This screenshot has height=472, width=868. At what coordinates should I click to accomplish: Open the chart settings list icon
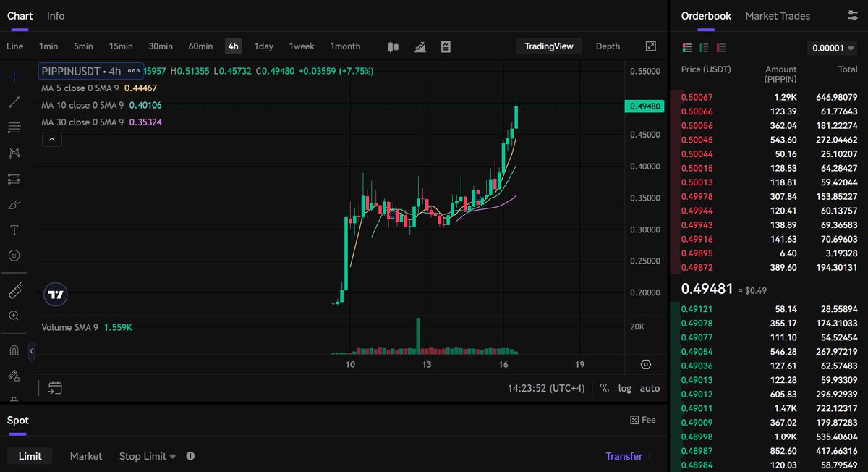[446, 46]
